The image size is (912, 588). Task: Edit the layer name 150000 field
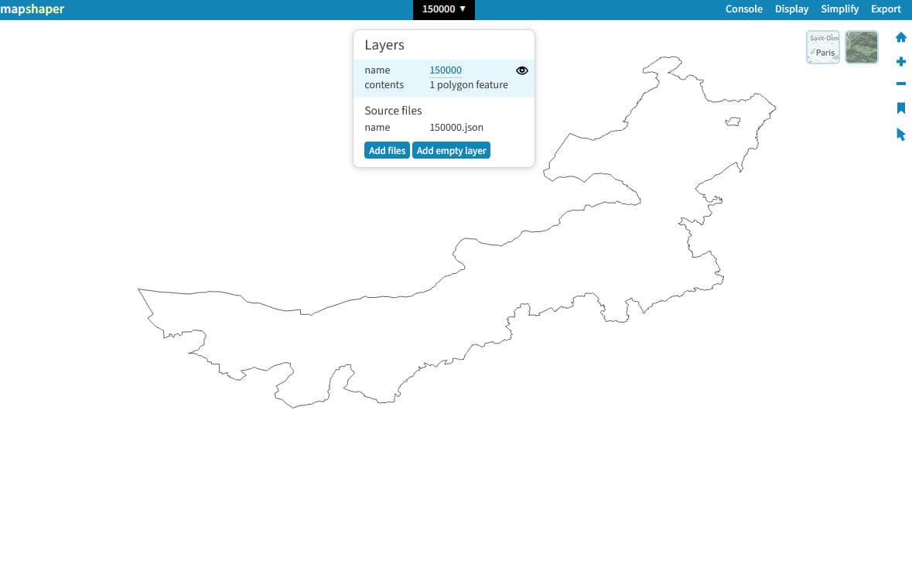tap(446, 70)
